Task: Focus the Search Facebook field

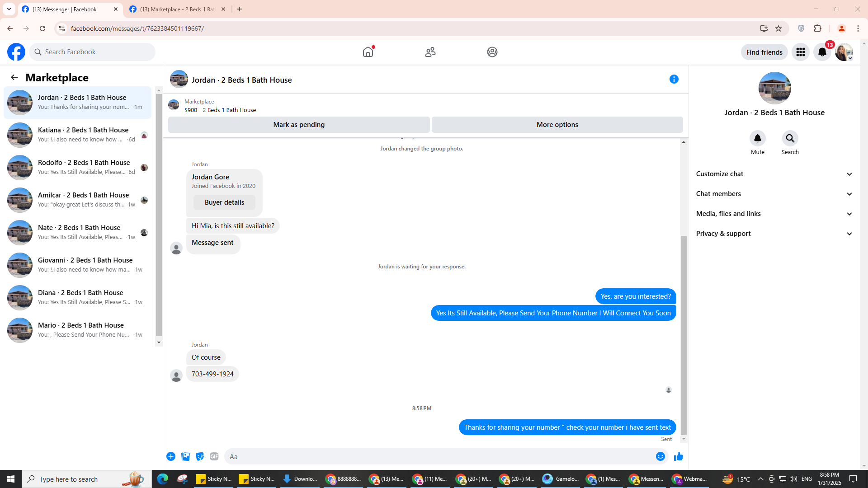Action: (92, 52)
